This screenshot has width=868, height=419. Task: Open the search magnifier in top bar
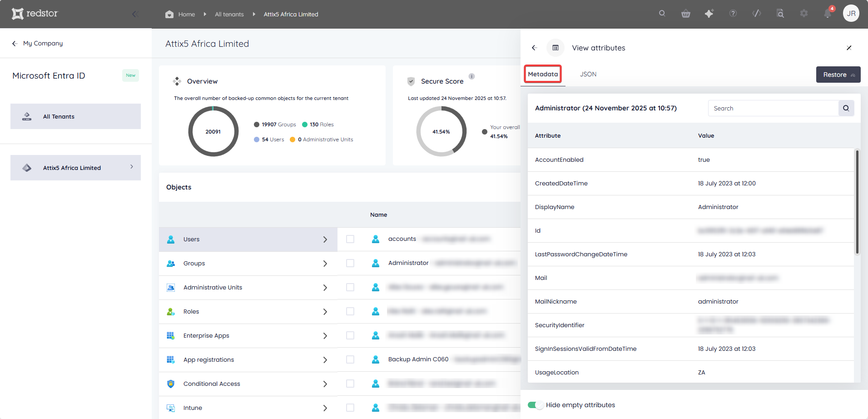tap(662, 14)
